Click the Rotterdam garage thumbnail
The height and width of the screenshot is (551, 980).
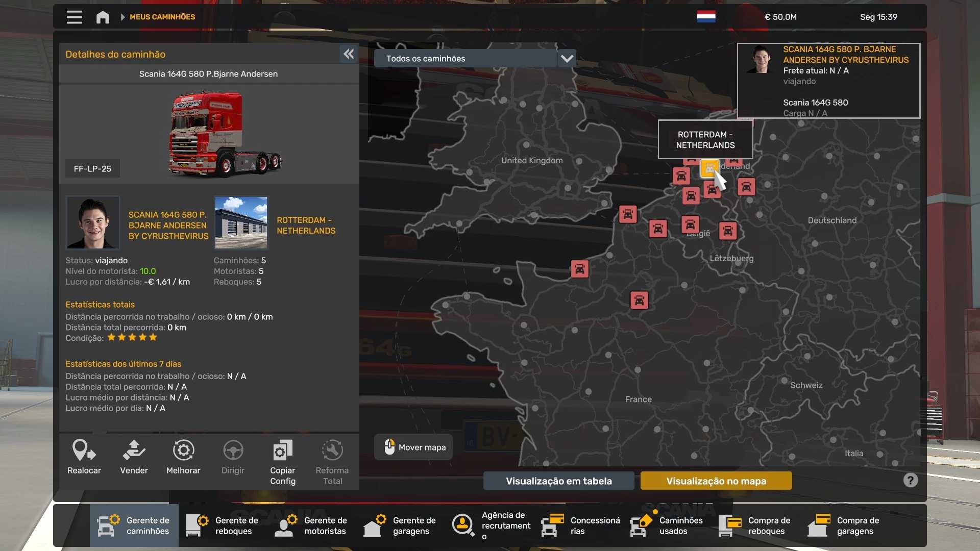pos(241,222)
